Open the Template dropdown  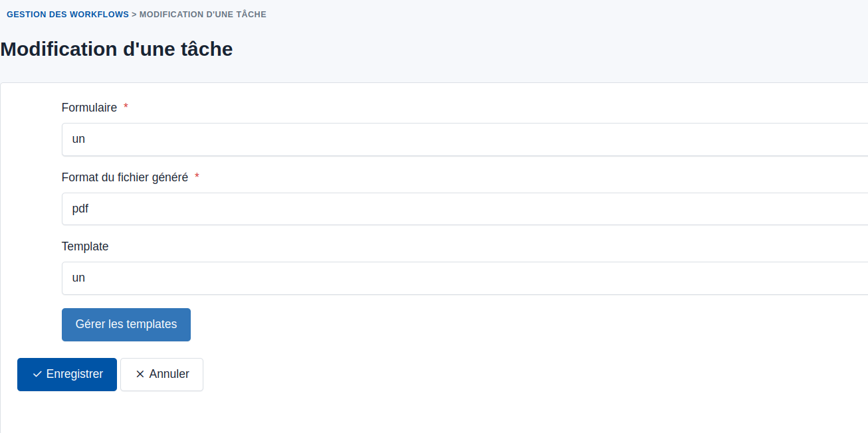(465, 278)
